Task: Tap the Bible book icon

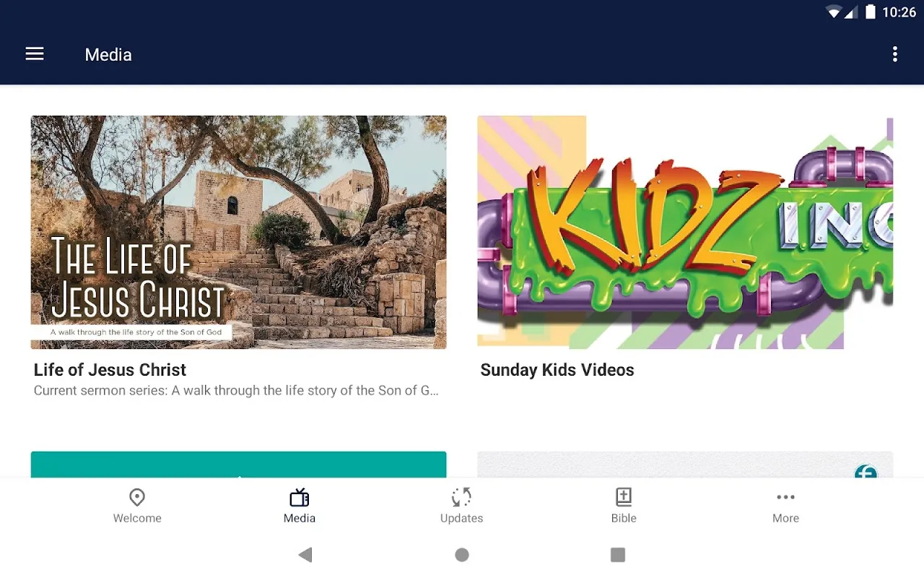Action: click(624, 497)
